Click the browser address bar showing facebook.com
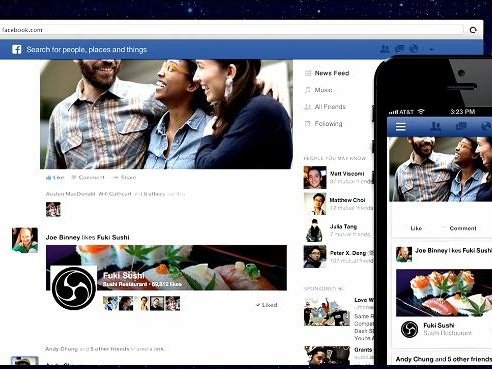Viewport: 492px width, 369px height. (x=231, y=30)
